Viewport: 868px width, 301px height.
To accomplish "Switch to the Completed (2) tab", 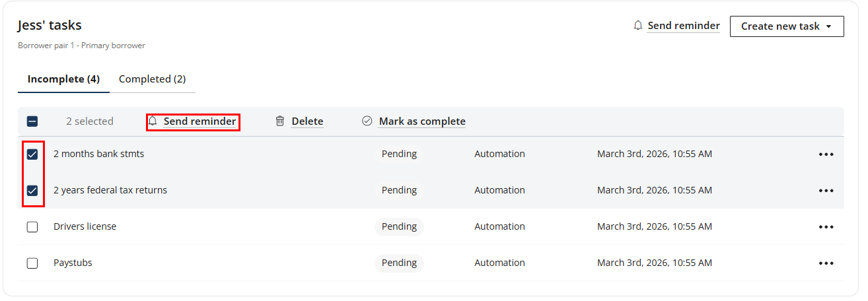I will (152, 79).
